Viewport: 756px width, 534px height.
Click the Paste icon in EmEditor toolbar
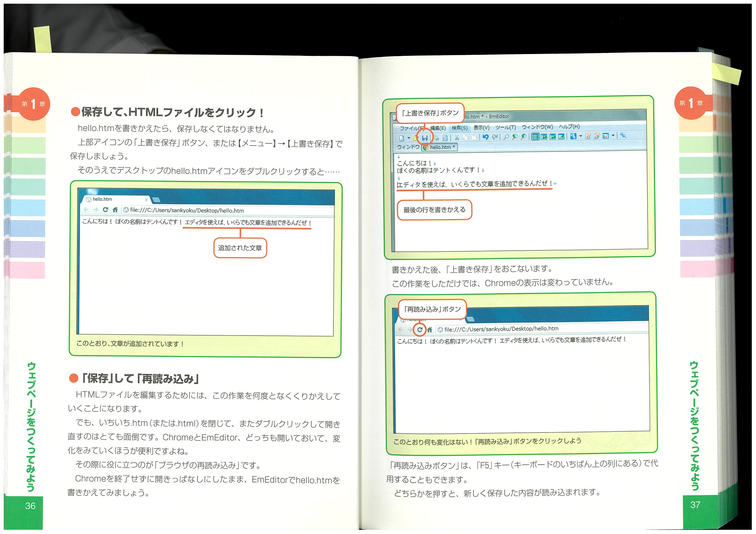tap(475, 138)
